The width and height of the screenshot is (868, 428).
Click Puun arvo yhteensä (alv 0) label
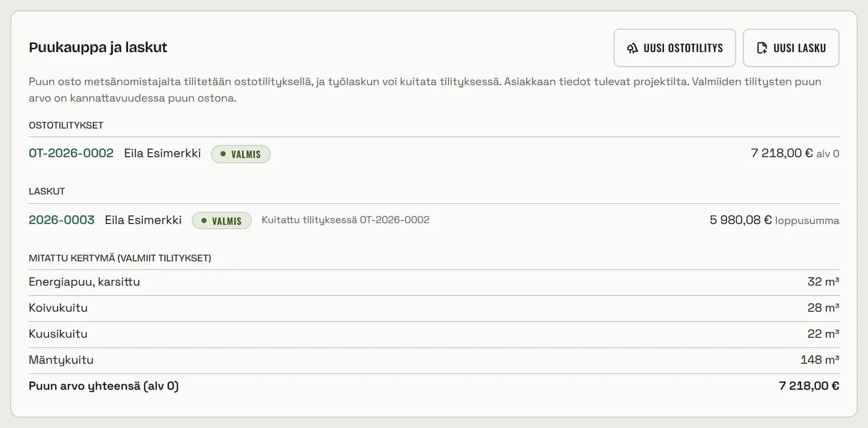coord(104,386)
